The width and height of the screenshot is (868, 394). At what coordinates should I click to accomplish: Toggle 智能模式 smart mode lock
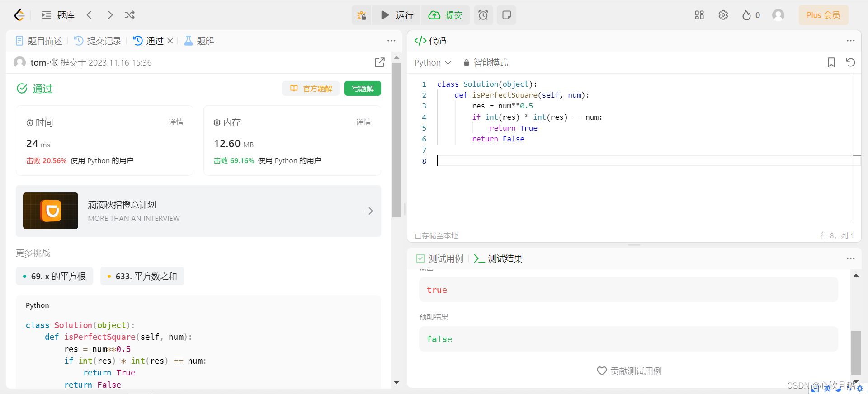click(486, 62)
